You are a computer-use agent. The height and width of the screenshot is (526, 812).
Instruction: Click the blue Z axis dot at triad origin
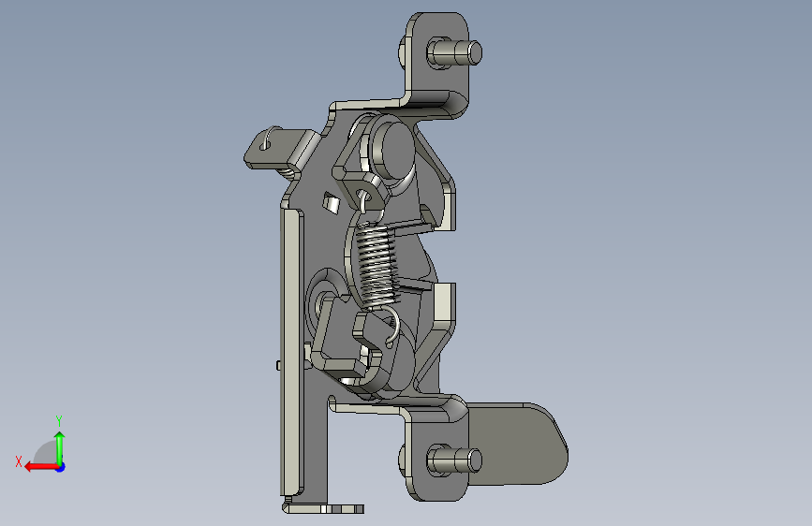pyautogui.click(x=61, y=467)
